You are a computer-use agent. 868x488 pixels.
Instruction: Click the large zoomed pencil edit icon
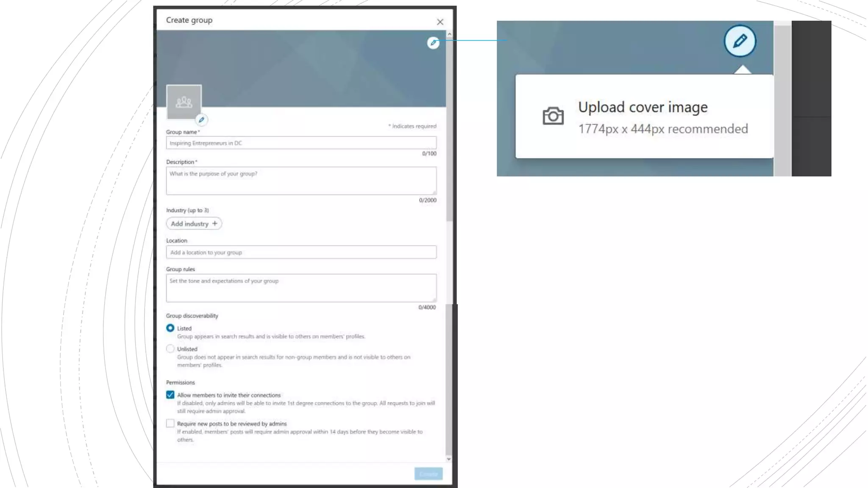(740, 41)
